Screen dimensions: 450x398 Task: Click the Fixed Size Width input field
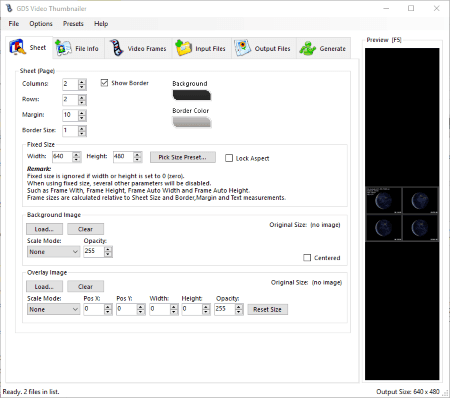click(x=62, y=157)
